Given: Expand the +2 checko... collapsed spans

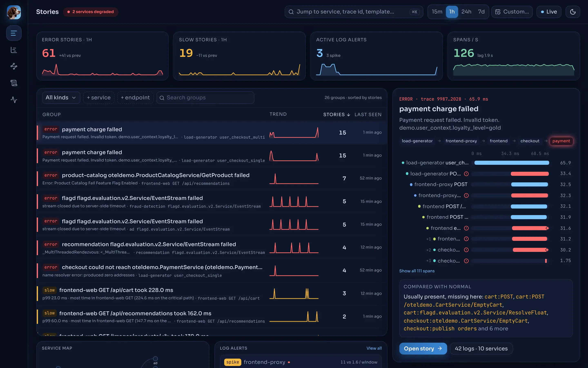Looking at the screenshot, I should pos(428,250).
